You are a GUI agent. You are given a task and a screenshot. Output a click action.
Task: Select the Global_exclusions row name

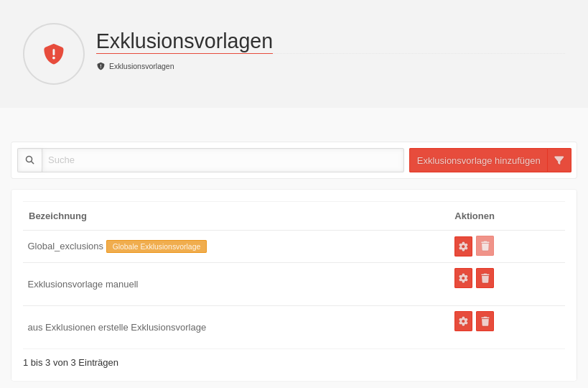point(65,246)
